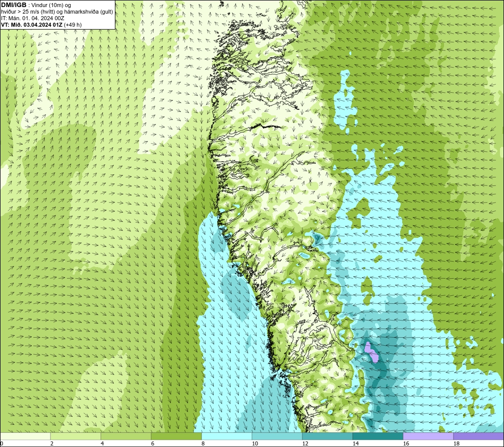The height and width of the screenshot is (447, 504).
Task: Click the pale green 2–4 m/s legend swatch
Action: click(76, 436)
